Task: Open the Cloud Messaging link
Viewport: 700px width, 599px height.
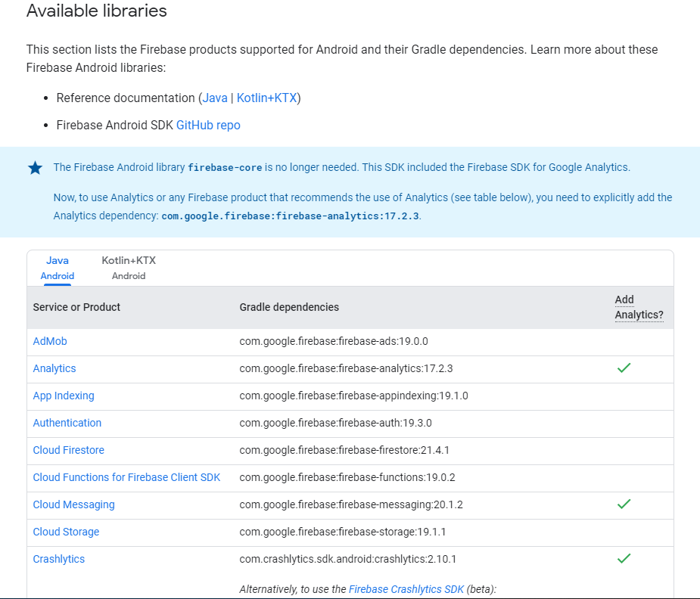Action: click(x=73, y=504)
